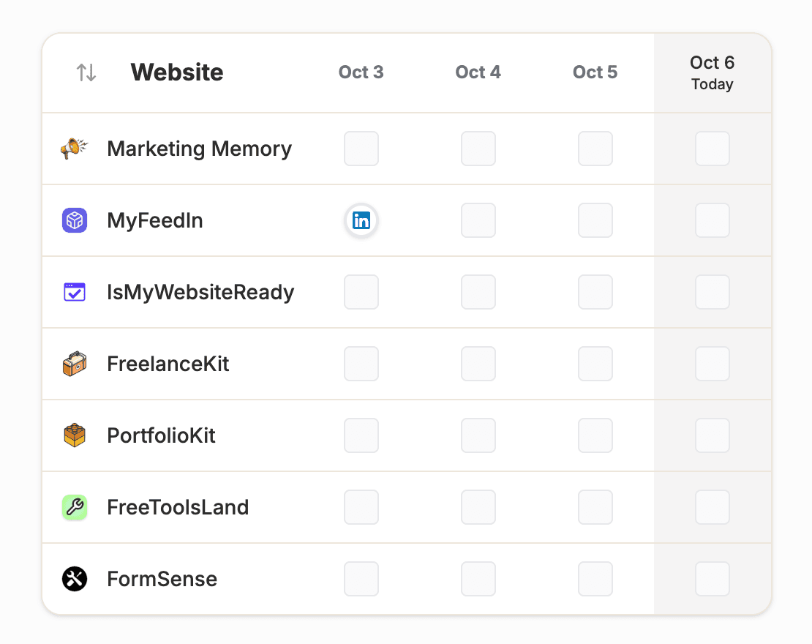The width and height of the screenshot is (812, 644).
Task: Click the IsMyWebsiteReady browser checkmark icon
Action: coord(75,292)
